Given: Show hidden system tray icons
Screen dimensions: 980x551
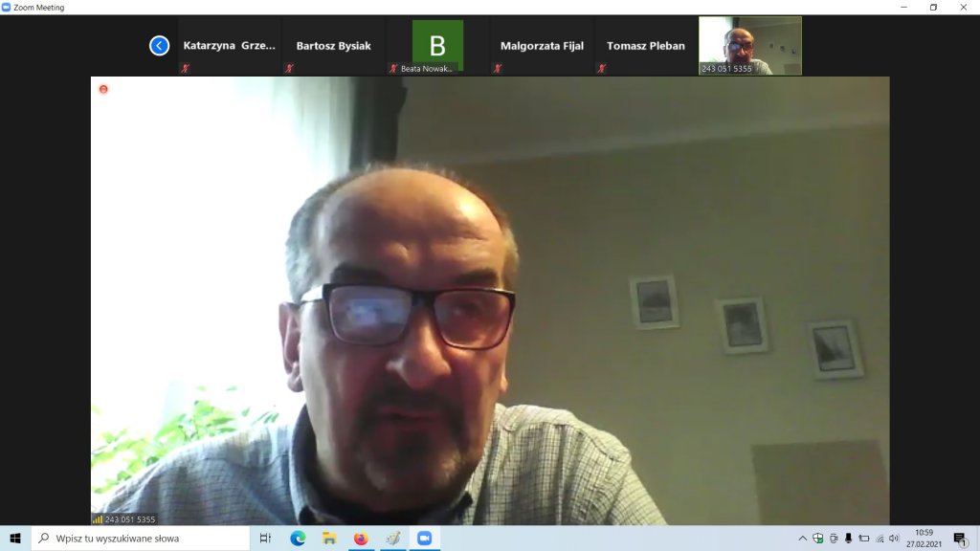Looking at the screenshot, I should (x=803, y=538).
